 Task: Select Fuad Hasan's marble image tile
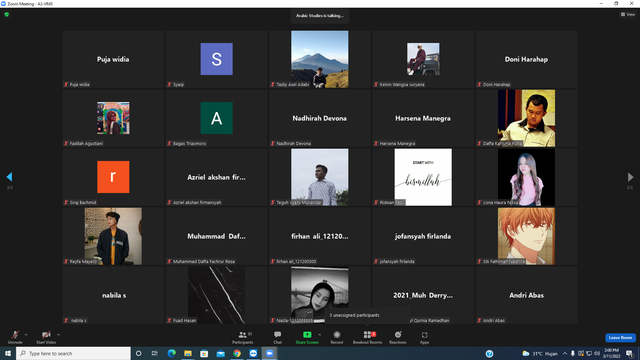pyautogui.click(x=217, y=295)
